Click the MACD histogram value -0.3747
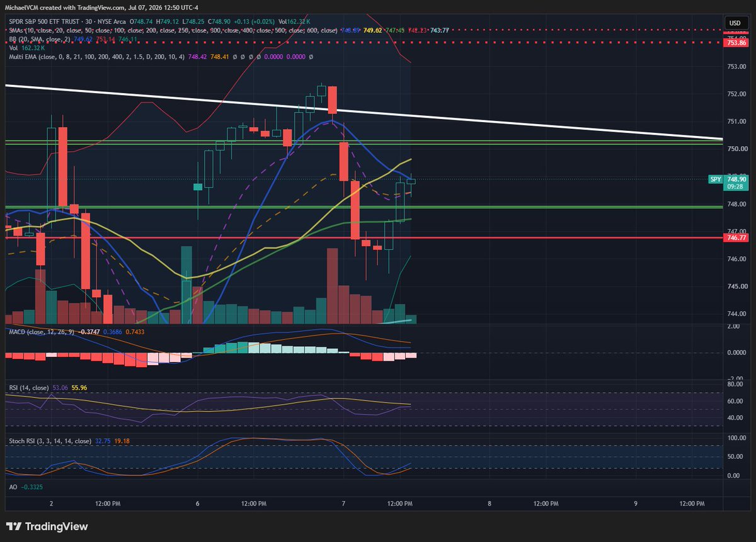Image resolution: width=756 pixels, height=542 pixels. [x=89, y=332]
